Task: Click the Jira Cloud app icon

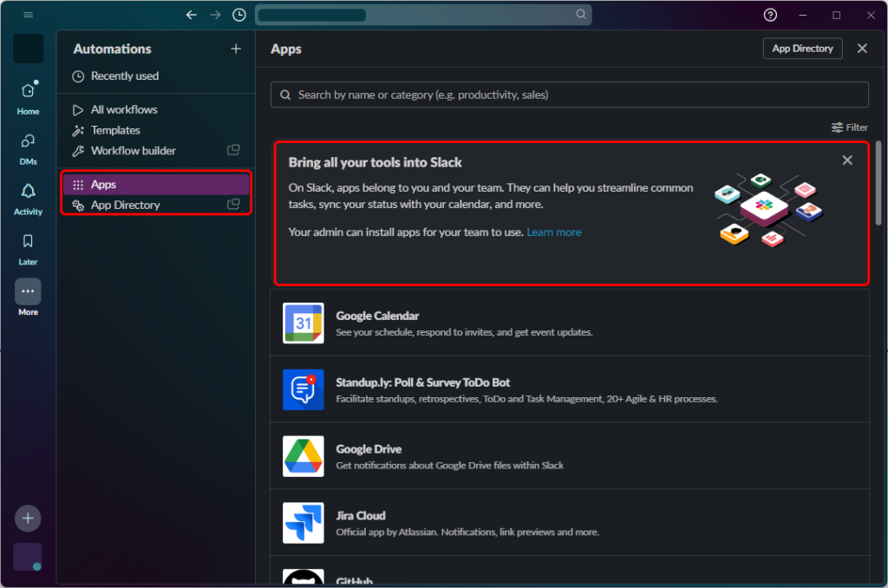Action: (x=303, y=523)
